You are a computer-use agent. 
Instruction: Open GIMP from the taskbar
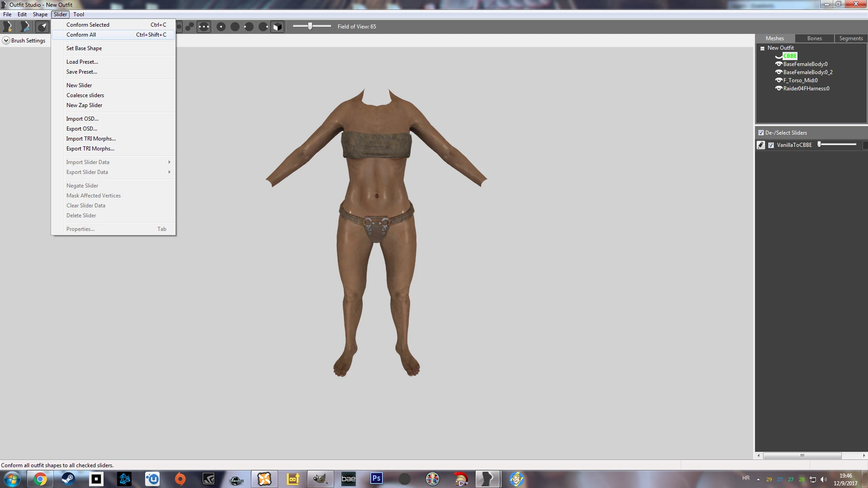[x=321, y=479]
